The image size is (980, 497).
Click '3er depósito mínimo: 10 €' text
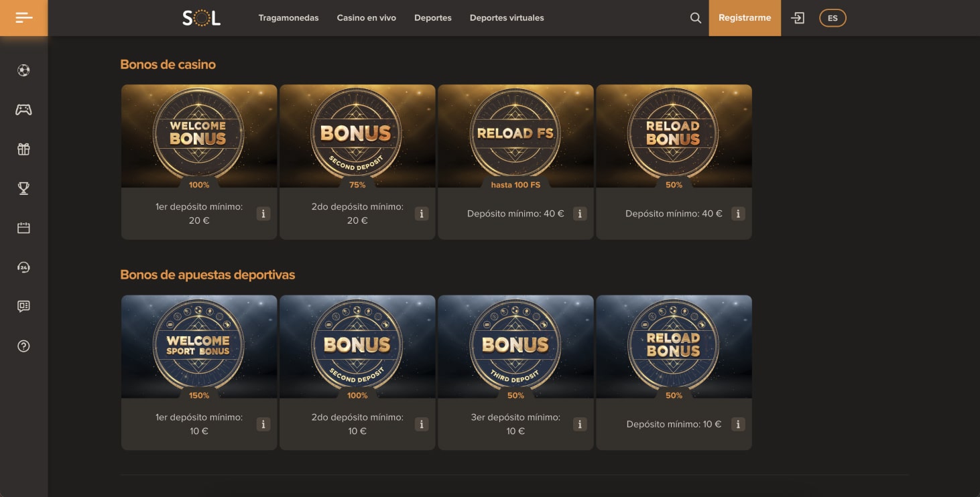pyautogui.click(x=515, y=424)
